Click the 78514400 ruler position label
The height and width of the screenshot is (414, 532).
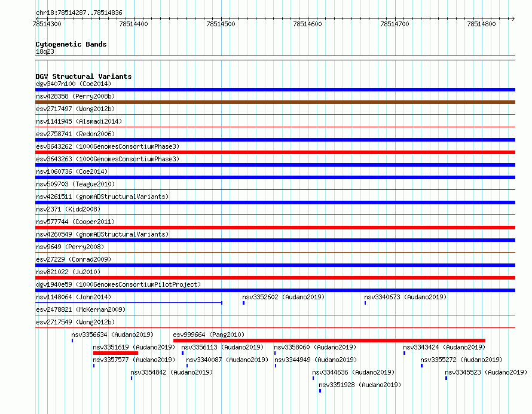point(134,24)
